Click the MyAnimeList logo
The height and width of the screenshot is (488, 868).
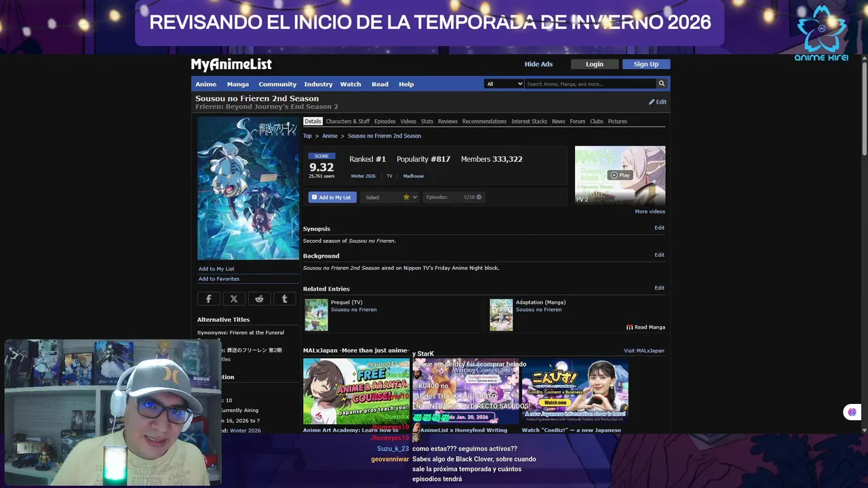pos(231,64)
